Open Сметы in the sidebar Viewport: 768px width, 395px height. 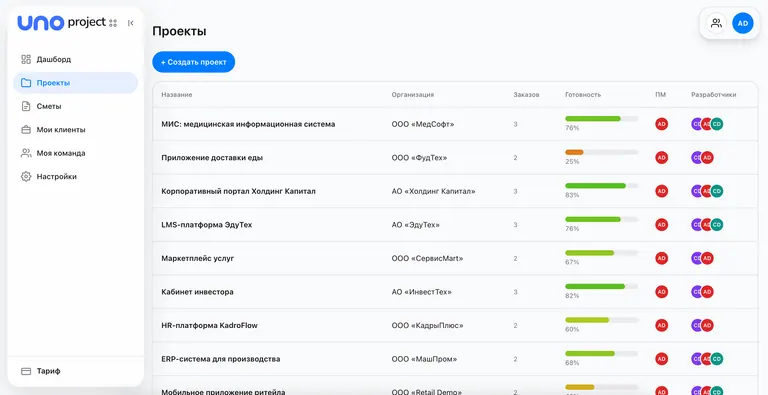click(x=75, y=106)
